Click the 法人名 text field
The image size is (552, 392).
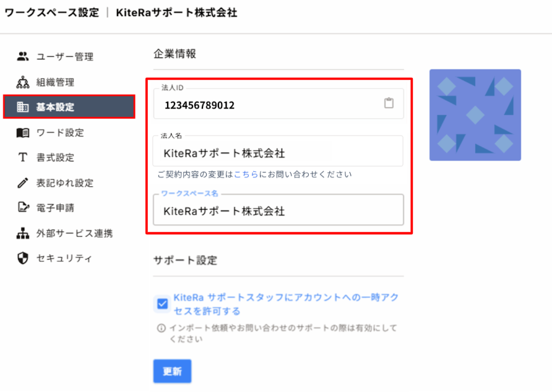277,153
